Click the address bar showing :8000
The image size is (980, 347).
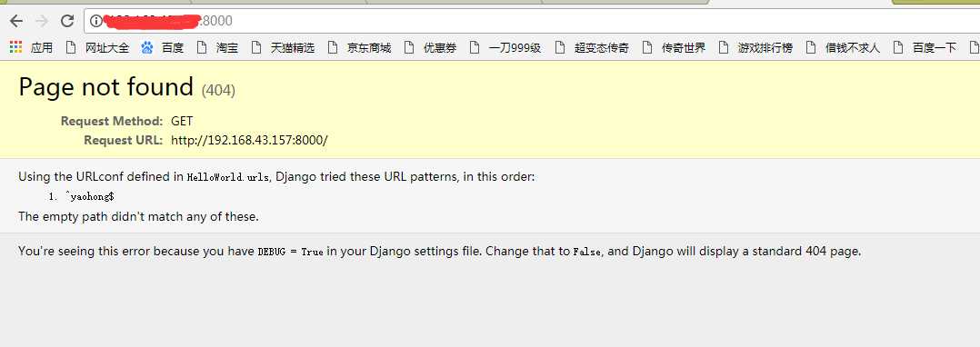tap(531, 21)
